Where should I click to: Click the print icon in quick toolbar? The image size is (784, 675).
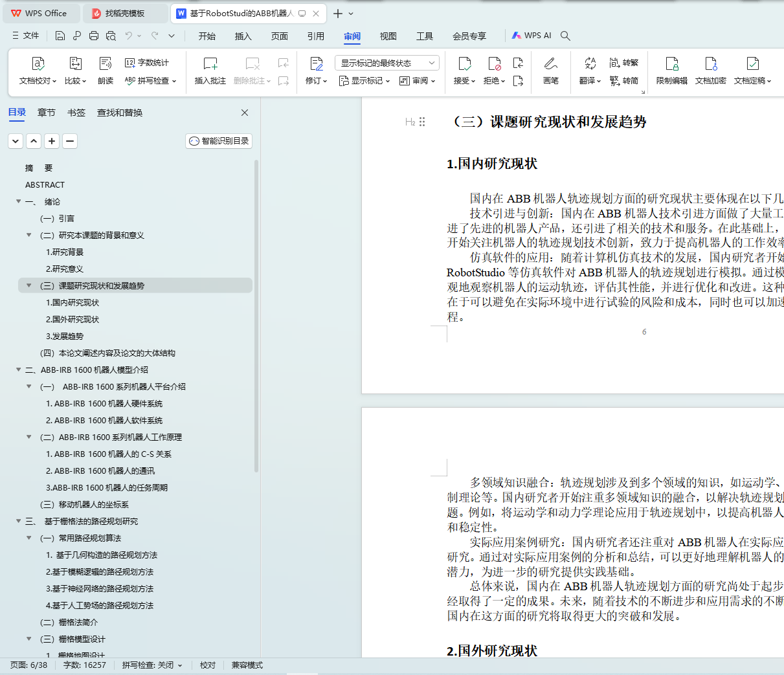(94, 36)
